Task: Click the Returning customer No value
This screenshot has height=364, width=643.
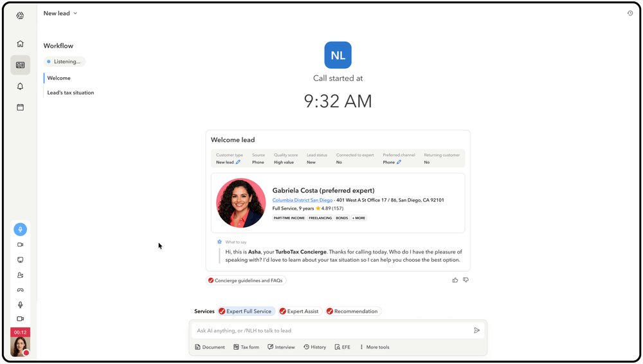Action: (426, 162)
